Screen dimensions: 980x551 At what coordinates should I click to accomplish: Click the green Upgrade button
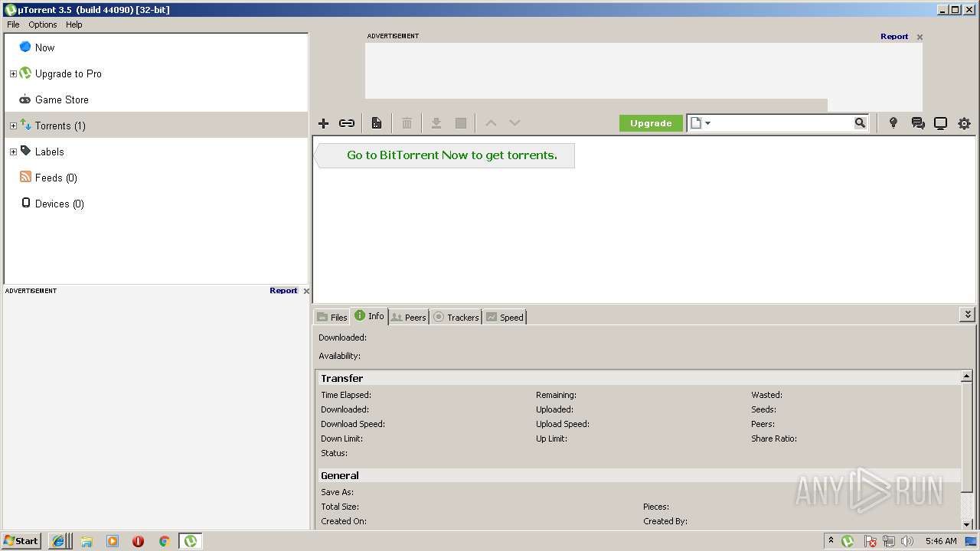(651, 123)
